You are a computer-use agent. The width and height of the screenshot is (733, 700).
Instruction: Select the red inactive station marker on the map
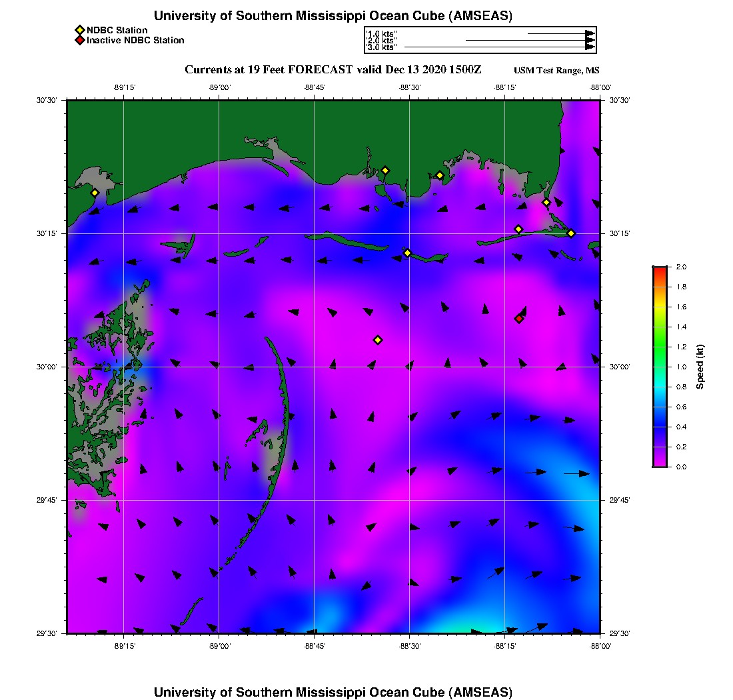click(519, 319)
